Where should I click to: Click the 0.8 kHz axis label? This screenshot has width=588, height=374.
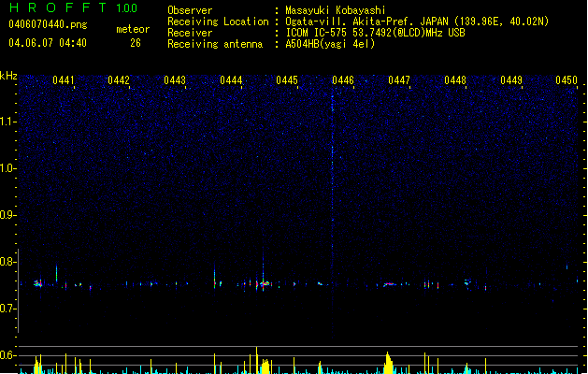coord(7,262)
